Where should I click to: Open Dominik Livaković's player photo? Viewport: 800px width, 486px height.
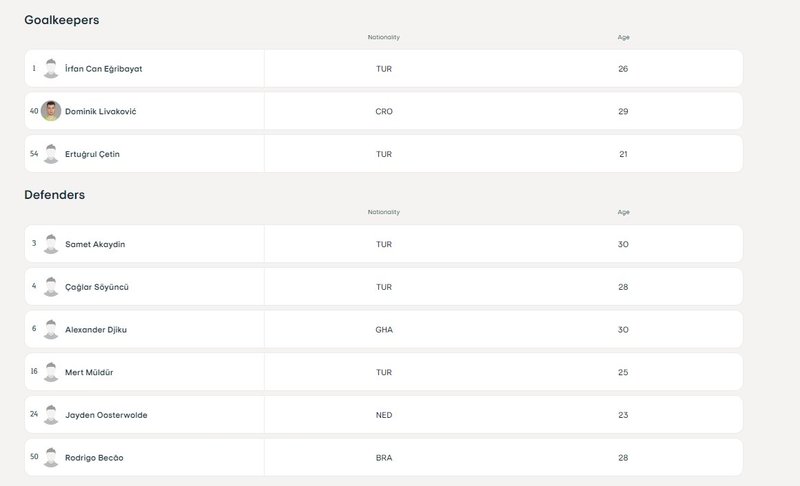click(51, 111)
